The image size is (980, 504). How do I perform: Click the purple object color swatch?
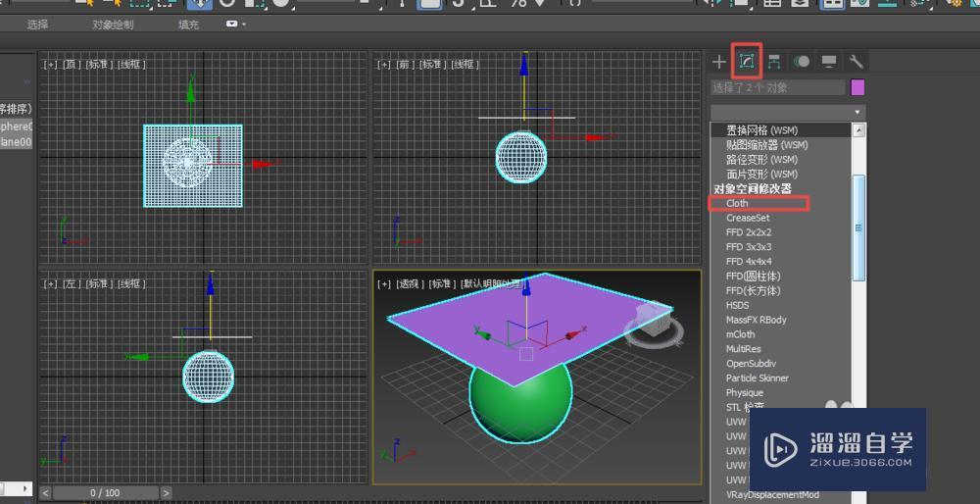pos(858,87)
